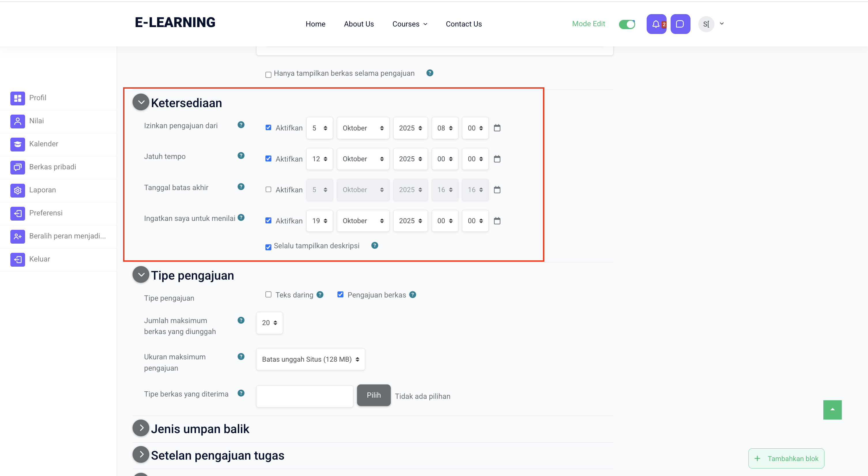
Task: Open calendar picker for Izinkan pengajuan dari
Action: (x=497, y=128)
